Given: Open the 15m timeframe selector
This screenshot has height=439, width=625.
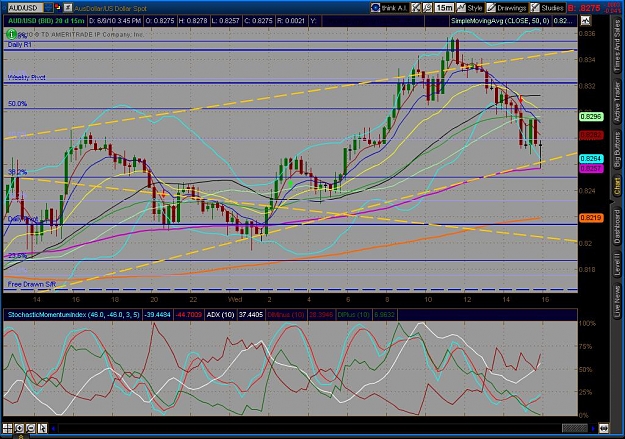Looking at the screenshot, I should (444, 8).
